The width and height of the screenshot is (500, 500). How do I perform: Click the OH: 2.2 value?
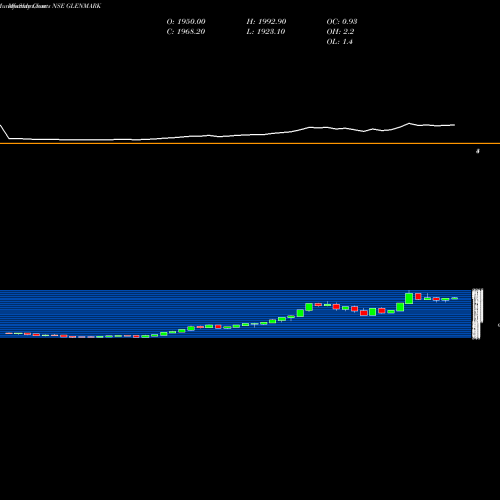(x=340, y=31)
